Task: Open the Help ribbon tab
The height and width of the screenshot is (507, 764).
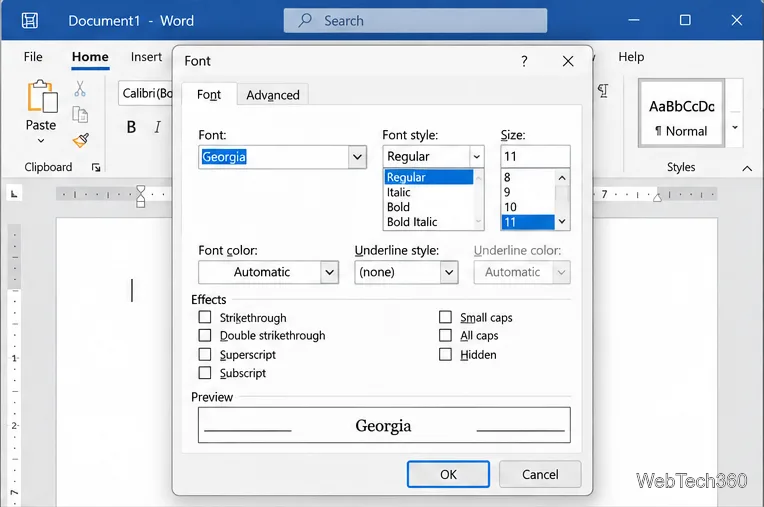Action: click(631, 57)
